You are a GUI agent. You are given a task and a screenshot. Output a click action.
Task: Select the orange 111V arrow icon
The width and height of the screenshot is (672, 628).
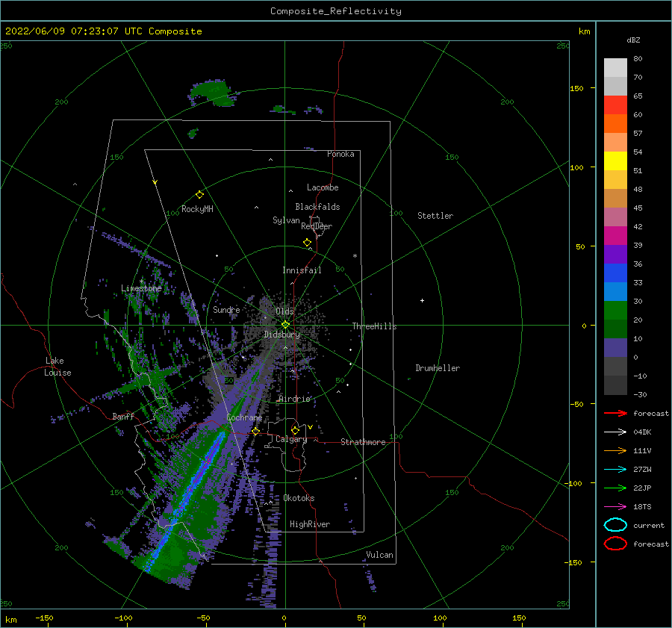(x=615, y=450)
